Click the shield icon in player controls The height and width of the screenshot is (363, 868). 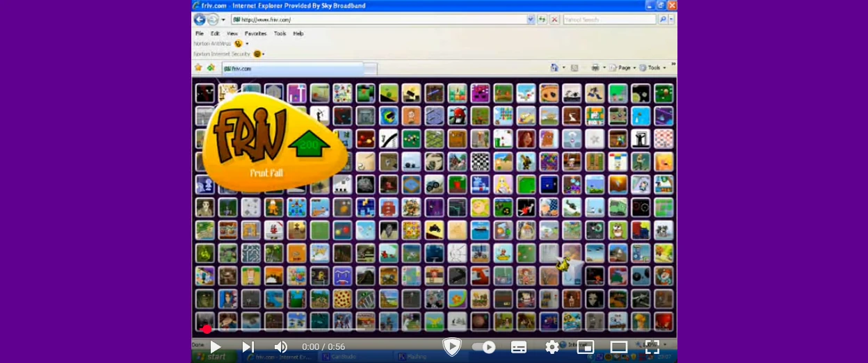point(452,347)
